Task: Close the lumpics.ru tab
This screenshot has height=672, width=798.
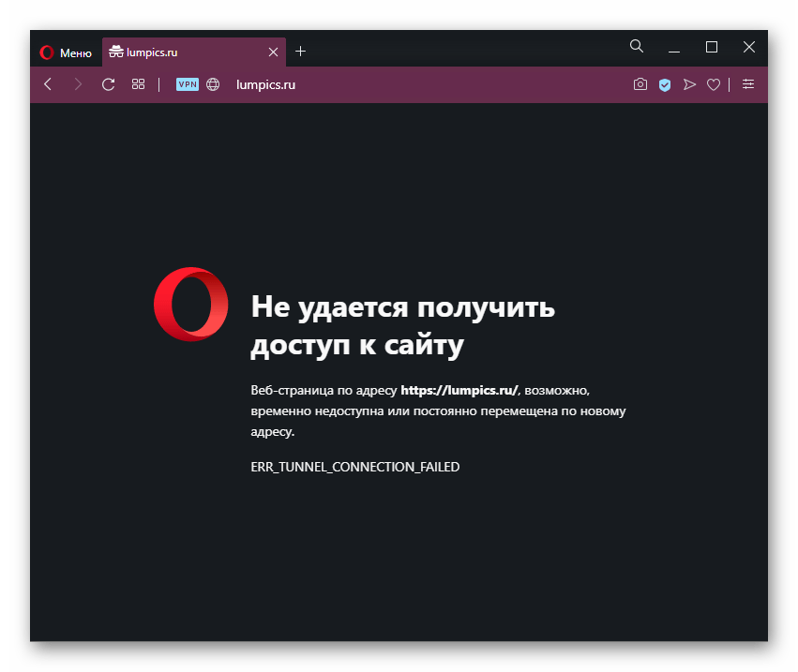Action: tap(273, 52)
